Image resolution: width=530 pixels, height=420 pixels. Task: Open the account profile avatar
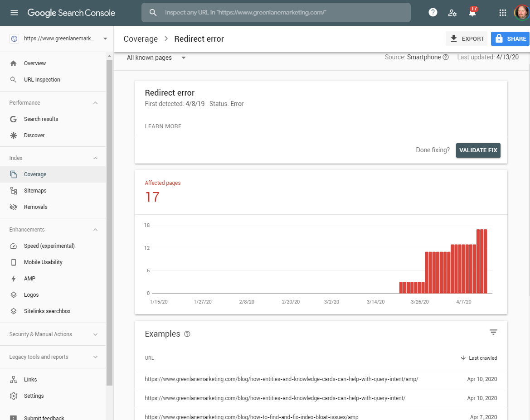(521, 13)
